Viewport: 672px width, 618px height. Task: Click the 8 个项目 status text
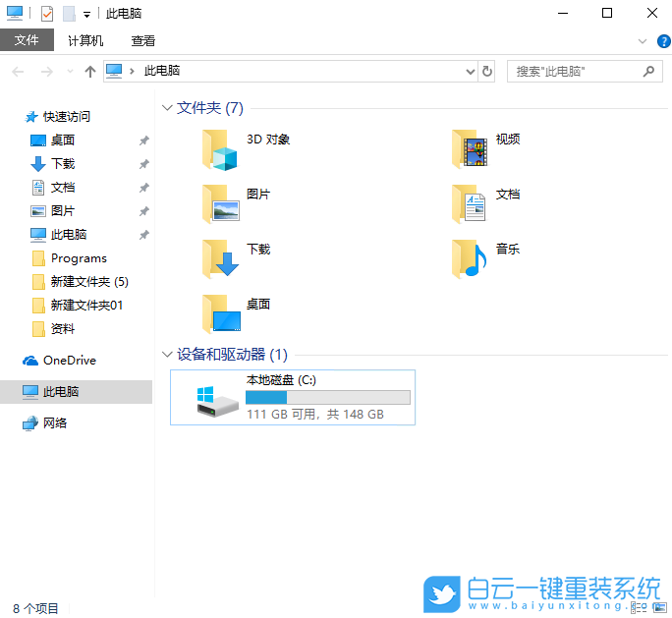[35, 608]
